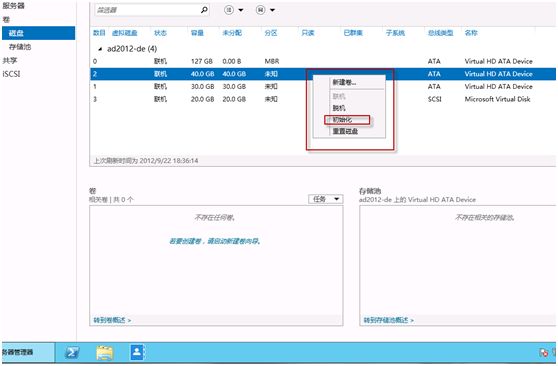Screen dimensions: 558x366
Task: Open the 任务 dropdown in volumes panel
Action: pos(326,199)
